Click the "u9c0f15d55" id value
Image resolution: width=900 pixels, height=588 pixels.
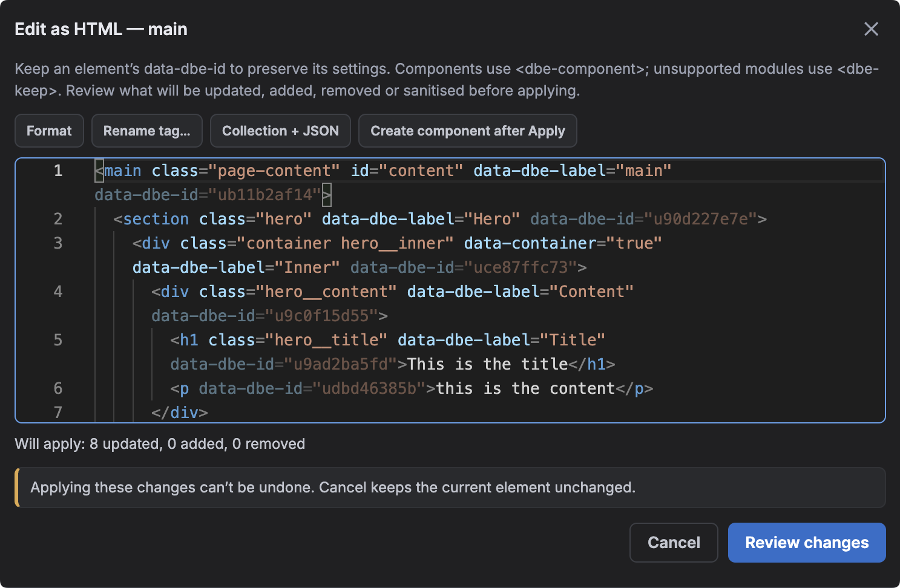tap(322, 316)
